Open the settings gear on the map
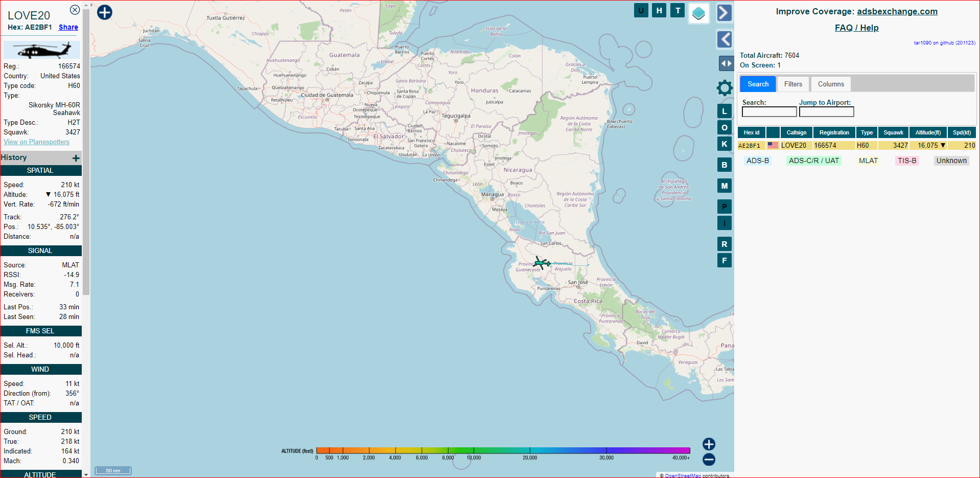The height and width of the screenshot is (478, 980). [725, 88]
